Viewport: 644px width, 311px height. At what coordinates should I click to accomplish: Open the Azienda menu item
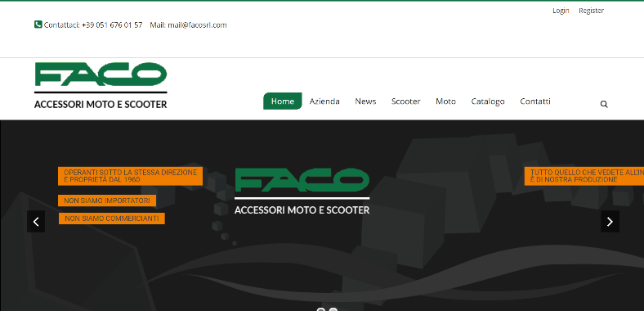point(324,101)
